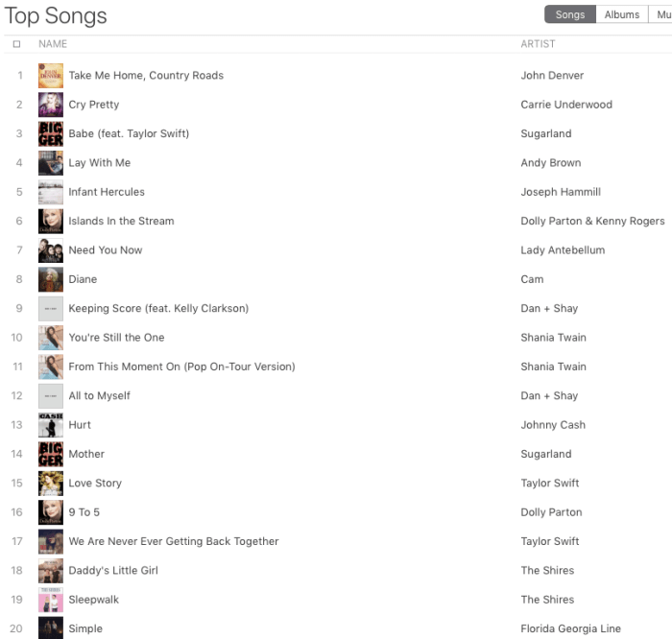Switch to the Albums tab
672x639 pixels.
click(622, 14)
